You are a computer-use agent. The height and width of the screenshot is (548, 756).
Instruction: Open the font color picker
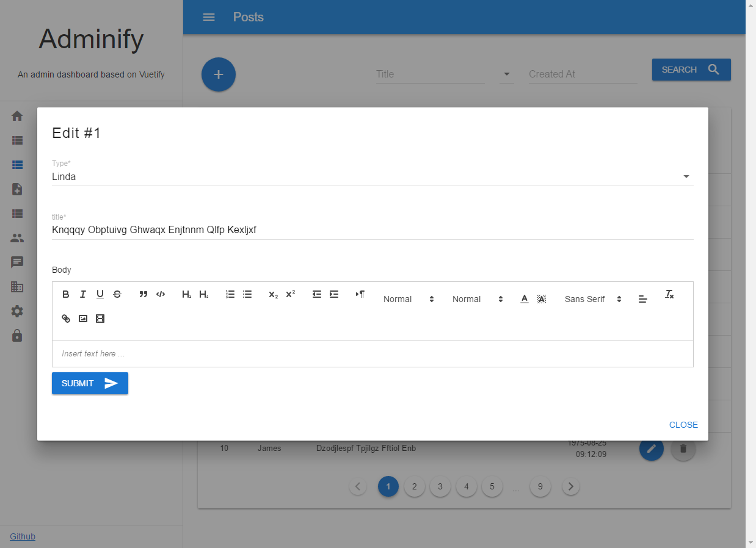click(x=525, y=299)
